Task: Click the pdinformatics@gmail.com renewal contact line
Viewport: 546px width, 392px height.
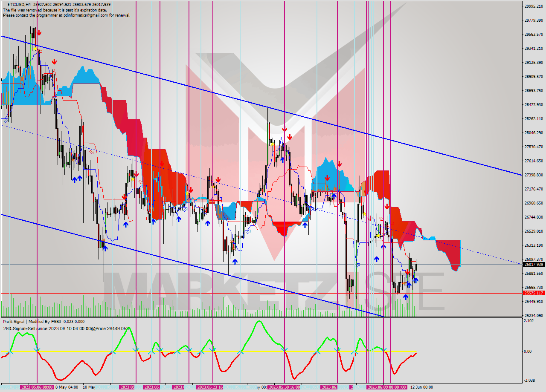Action: pos(67,15)
